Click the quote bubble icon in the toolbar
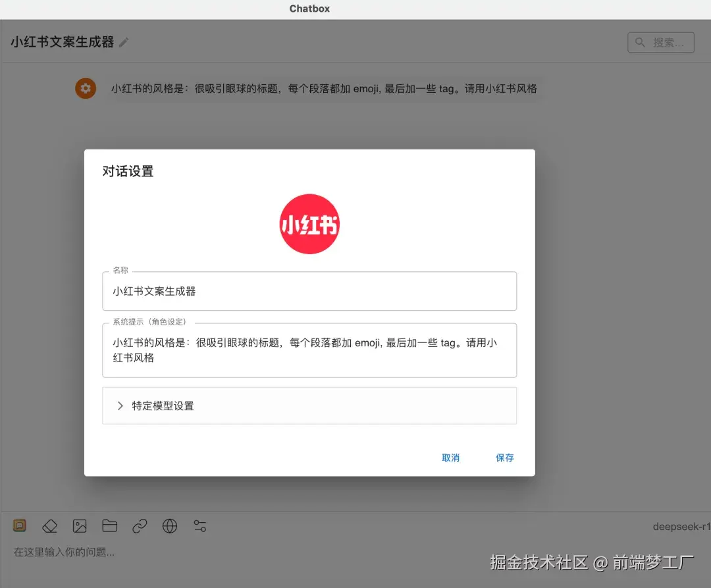 (19, 525)
